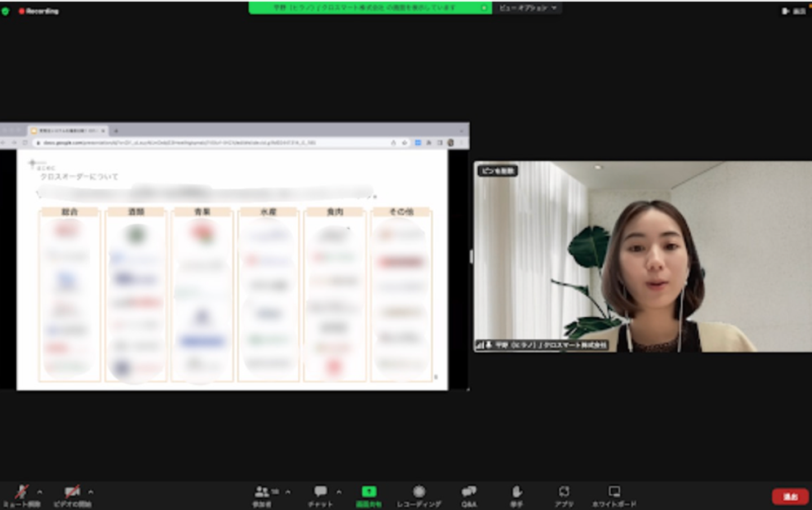Open the view options dropdown at the top
The height and width of the screenshot is (510, 812).
click(x=528, y=8)
